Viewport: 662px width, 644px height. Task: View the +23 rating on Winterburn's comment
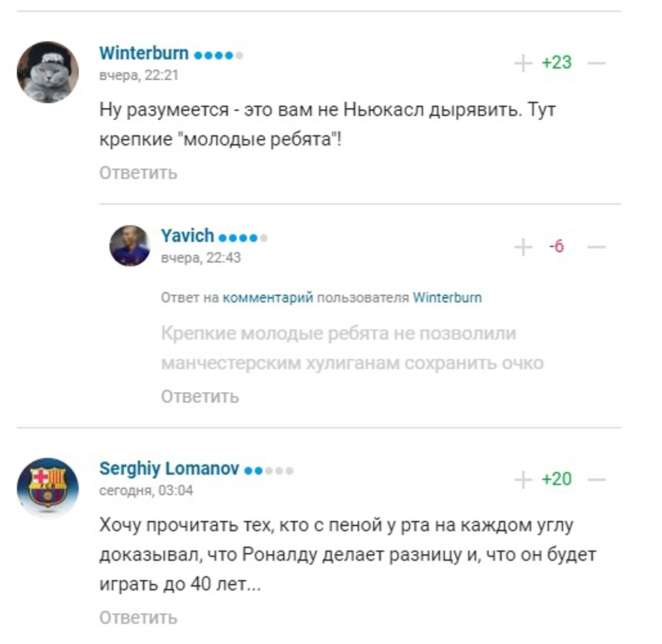[x=556, y=63]
